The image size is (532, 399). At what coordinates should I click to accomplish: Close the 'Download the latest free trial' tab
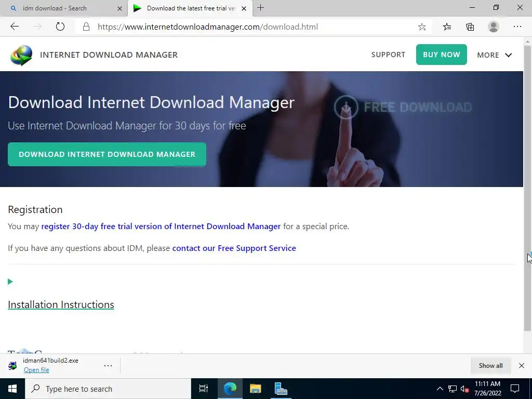(244, 8)
